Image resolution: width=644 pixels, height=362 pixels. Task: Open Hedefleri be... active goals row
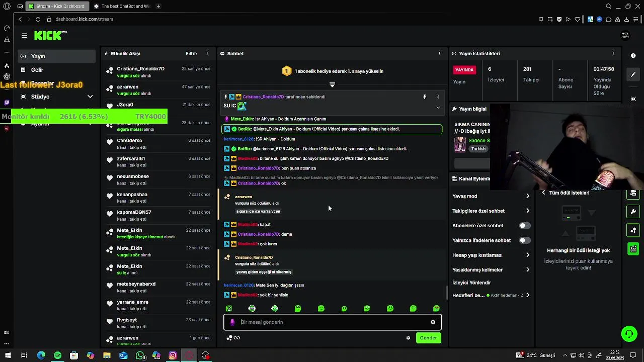[491, 295]
